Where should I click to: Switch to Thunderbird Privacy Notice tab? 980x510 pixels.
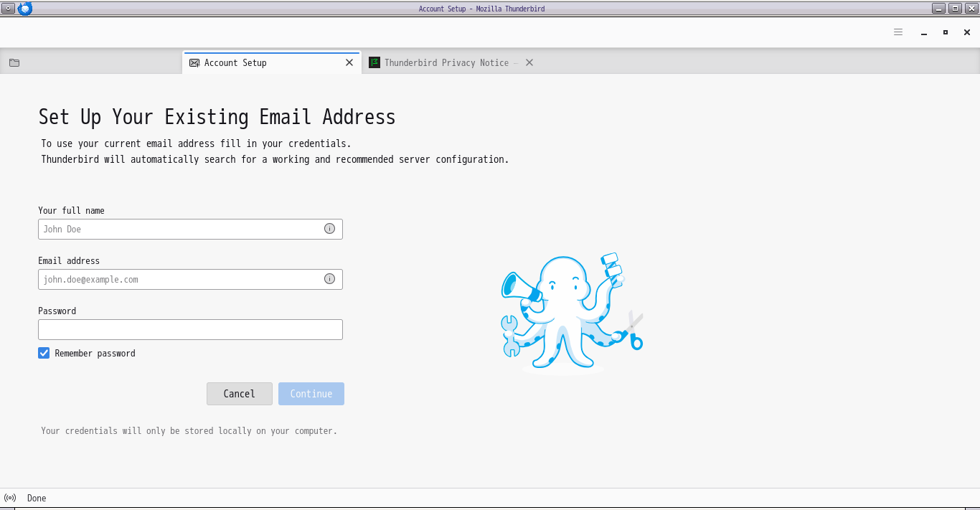tap(451, 63)
